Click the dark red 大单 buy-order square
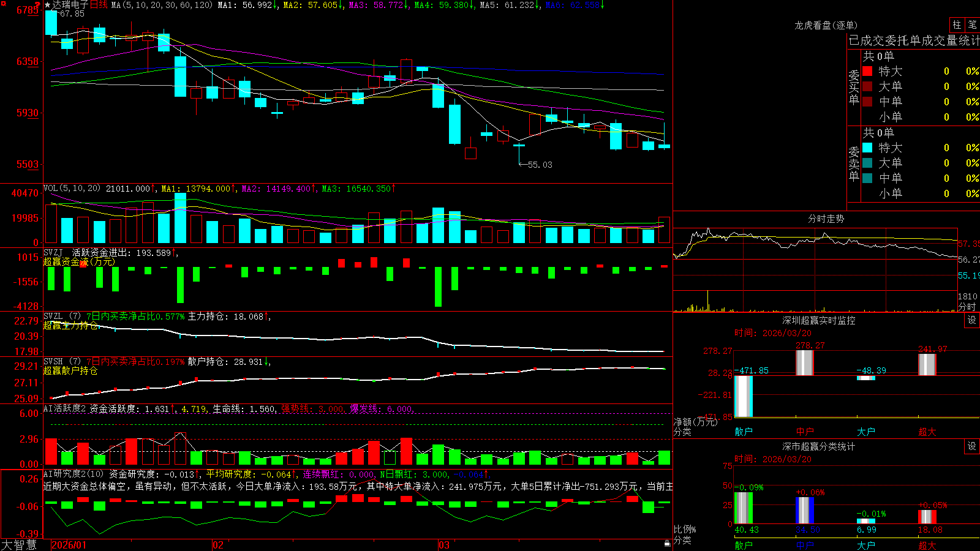This screenshot has height=551, width=980. point(867,86)
